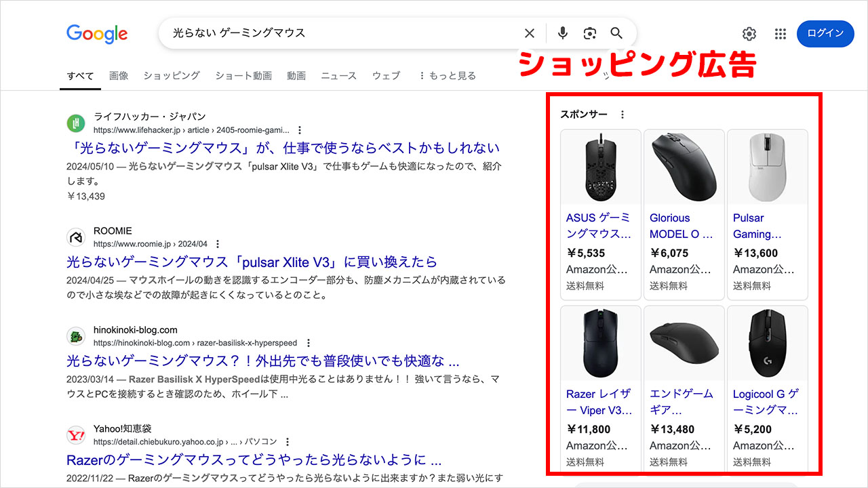The width and height of the screenshot is (868, 488).
Task: Click the Lifehacker Japan site favicon
Action: (x=76, y=123)
